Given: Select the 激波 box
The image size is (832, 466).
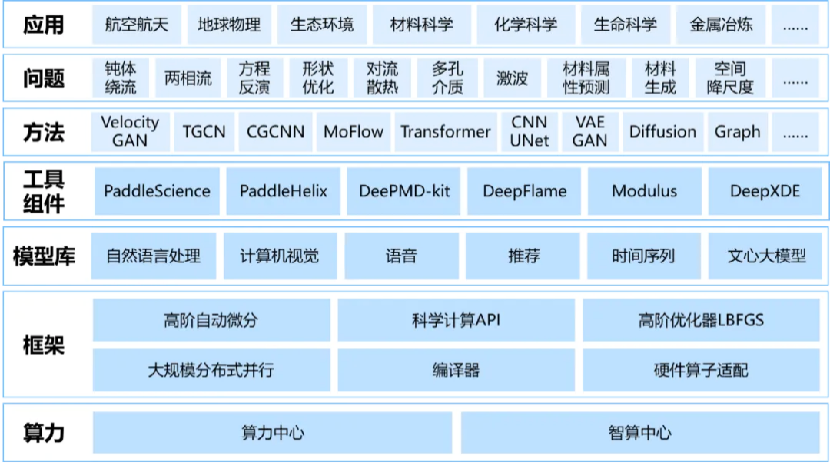Looking at the screenshot, I should 512,78.
